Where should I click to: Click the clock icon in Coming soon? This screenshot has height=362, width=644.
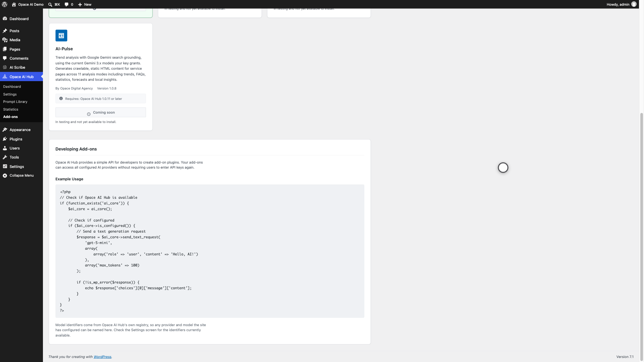pos(89,114)
